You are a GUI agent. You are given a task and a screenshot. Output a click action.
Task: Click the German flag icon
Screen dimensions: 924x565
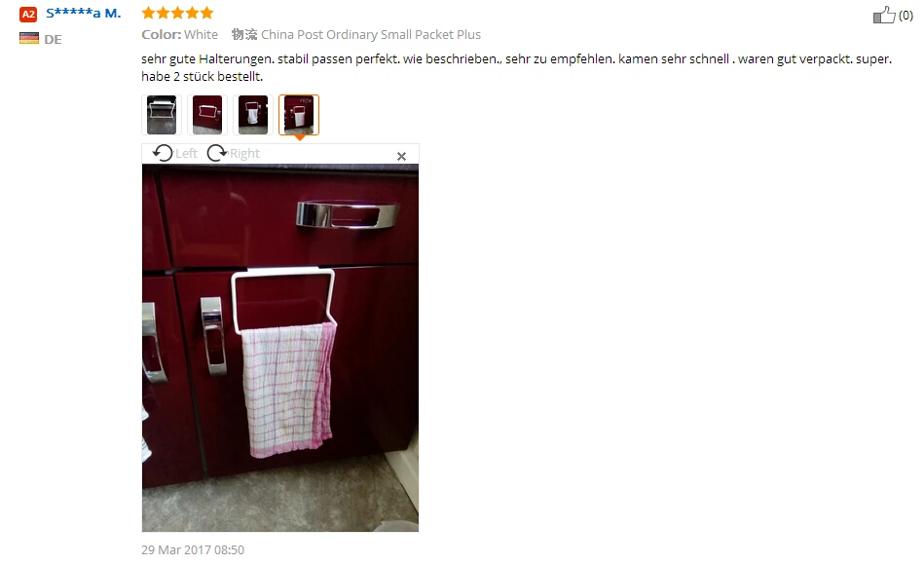pos(29,39)
